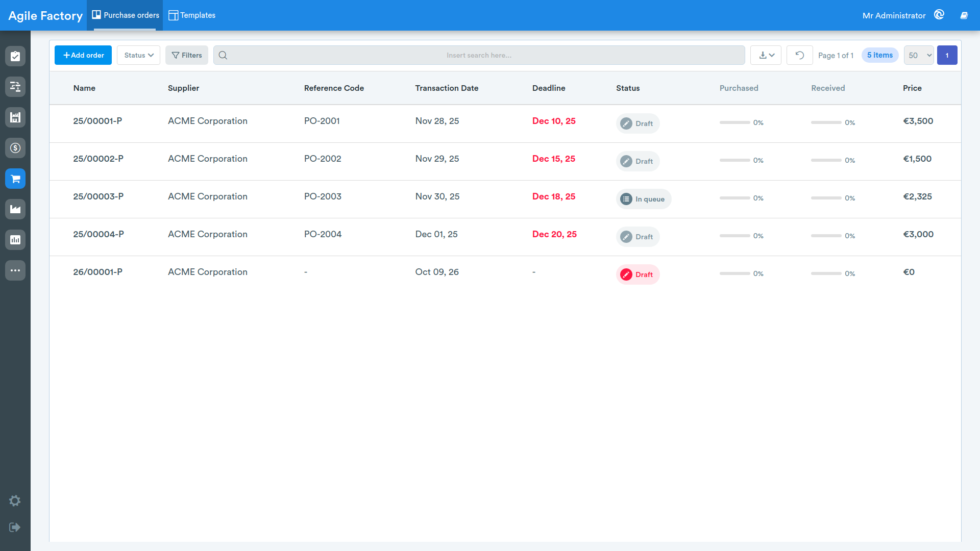The image size is (980, 551).
Task: Sort by the Price column header
Action: tap(912, 88)
